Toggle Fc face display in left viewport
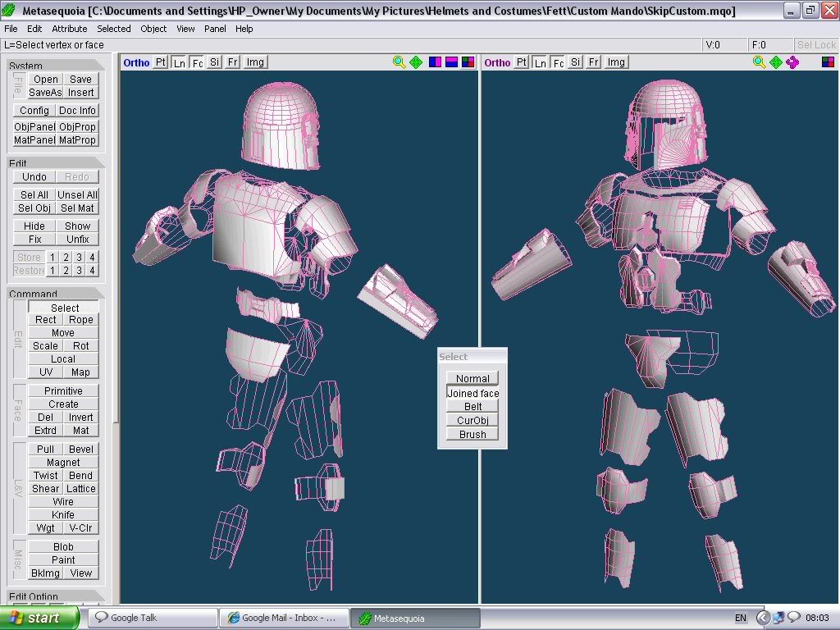 click(x=198, y=62)
